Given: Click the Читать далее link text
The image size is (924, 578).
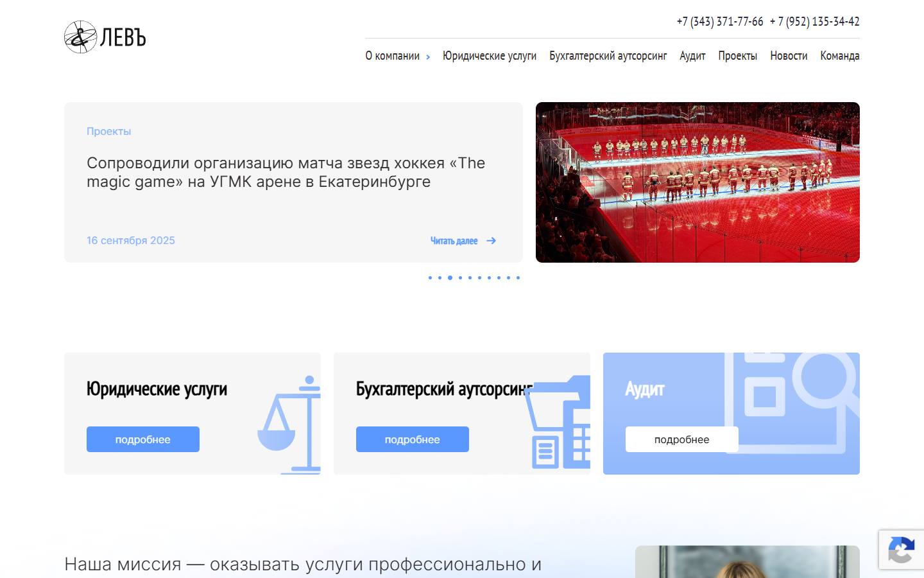Looking at the screenshot, I should (454, 241).
